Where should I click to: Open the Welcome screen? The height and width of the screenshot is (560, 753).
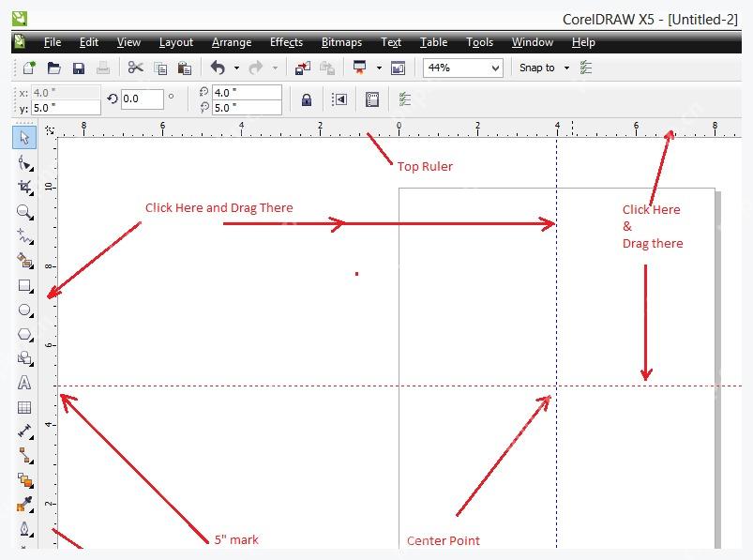point(399,68)
